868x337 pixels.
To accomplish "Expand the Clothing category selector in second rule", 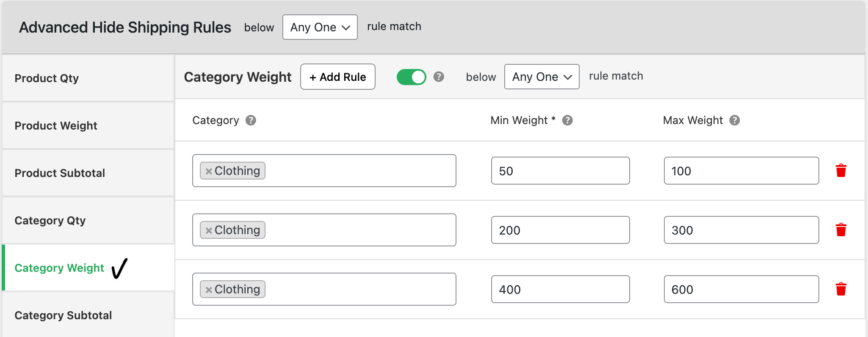I will point(360,230).
